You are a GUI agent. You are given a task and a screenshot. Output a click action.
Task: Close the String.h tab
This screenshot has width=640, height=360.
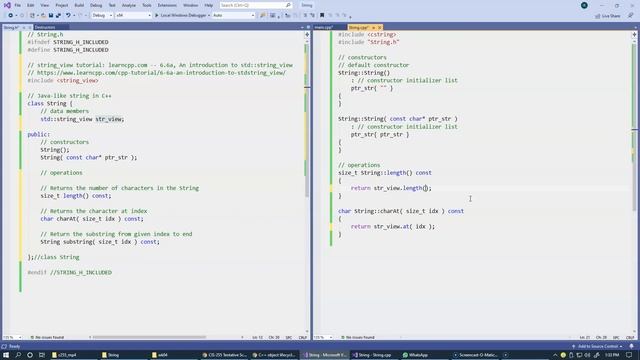pos(30,27)
